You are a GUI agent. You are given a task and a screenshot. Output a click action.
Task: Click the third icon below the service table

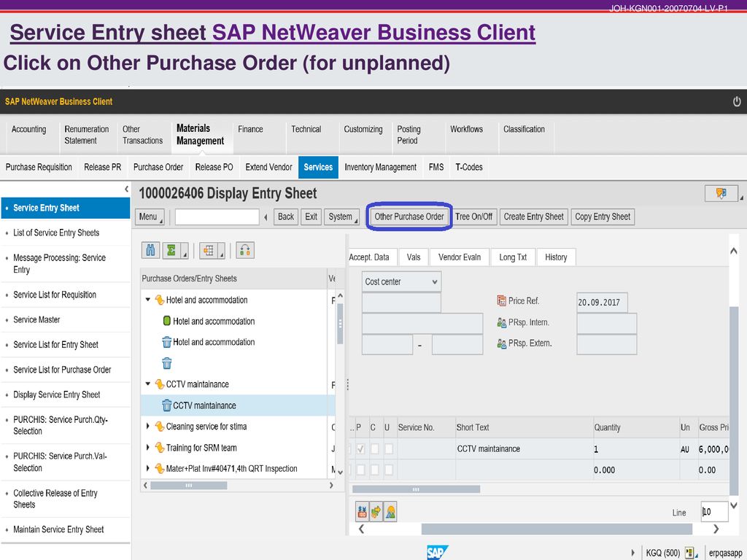pos(390,512)
